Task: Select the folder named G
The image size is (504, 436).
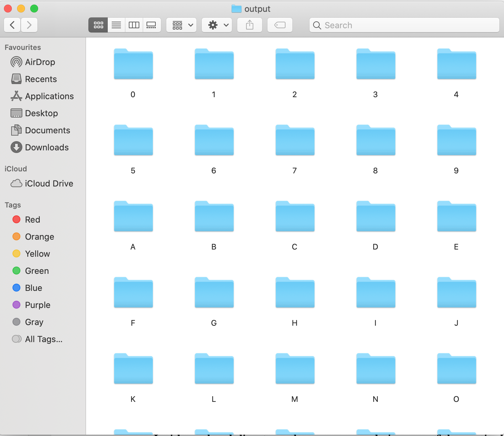Action: pos(214,293)
